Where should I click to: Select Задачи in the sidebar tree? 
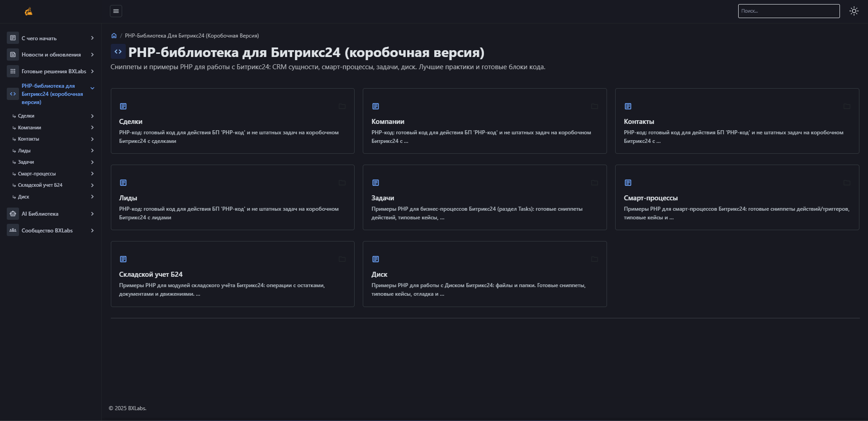click(26, 162)
